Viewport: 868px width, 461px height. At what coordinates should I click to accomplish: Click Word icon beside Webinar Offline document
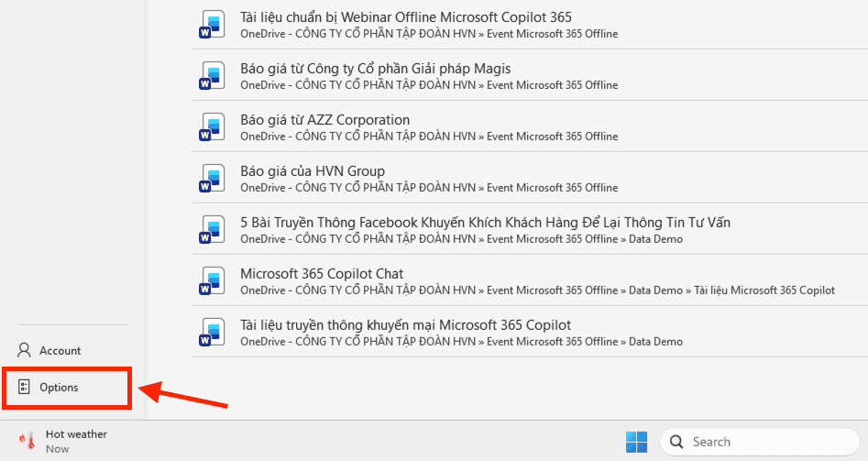[x=212, y=25]
